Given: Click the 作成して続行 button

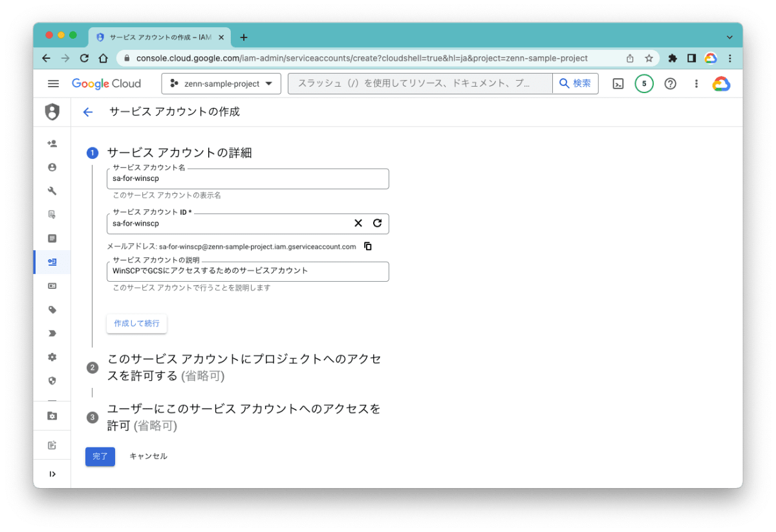Looking at the screenshot, I should [x=136, y=323].
